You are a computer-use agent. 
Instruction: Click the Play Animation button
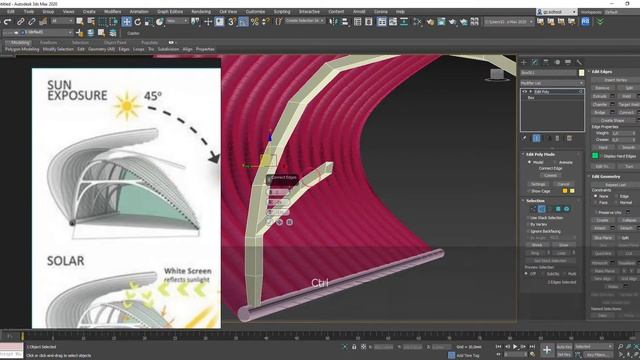tap(515, 347)
